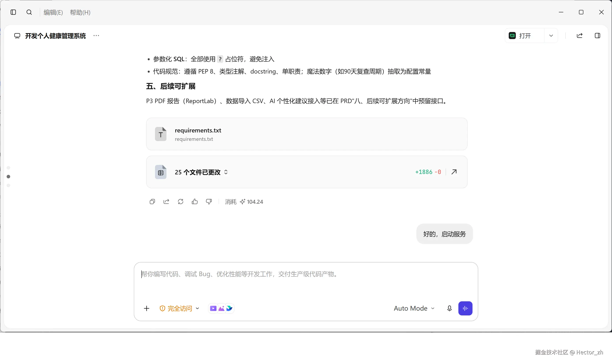Click the +1886 added lines count
Viewport: 612px width, 364px height.
[424, 172]
